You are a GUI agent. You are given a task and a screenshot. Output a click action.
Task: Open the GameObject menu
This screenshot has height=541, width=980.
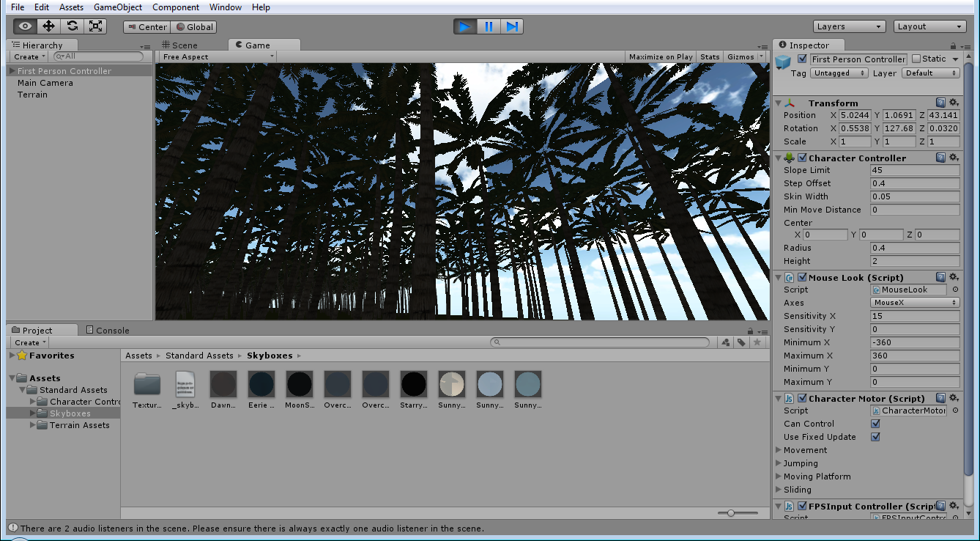click(117, 7)
